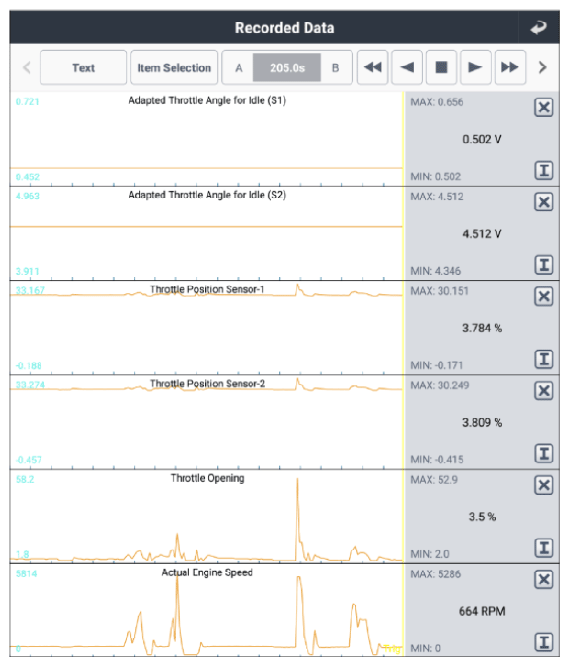
Task: Close the Actual Engine Speed graph
Action: pos(544,580)
